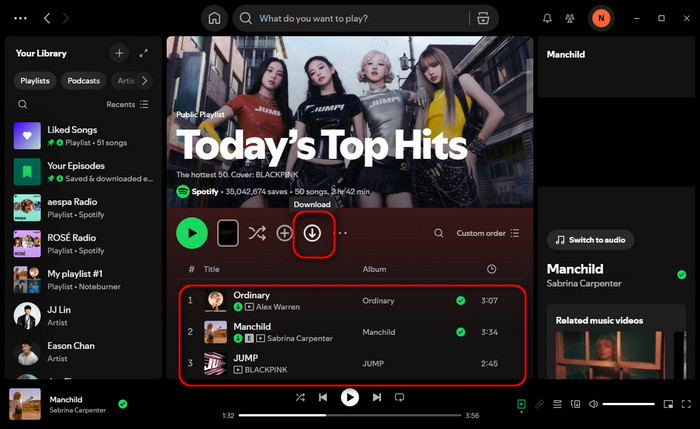Toggle saved checkmark on Manchild track row
Viewport: 700px width, 429px height.
[461, 332]
